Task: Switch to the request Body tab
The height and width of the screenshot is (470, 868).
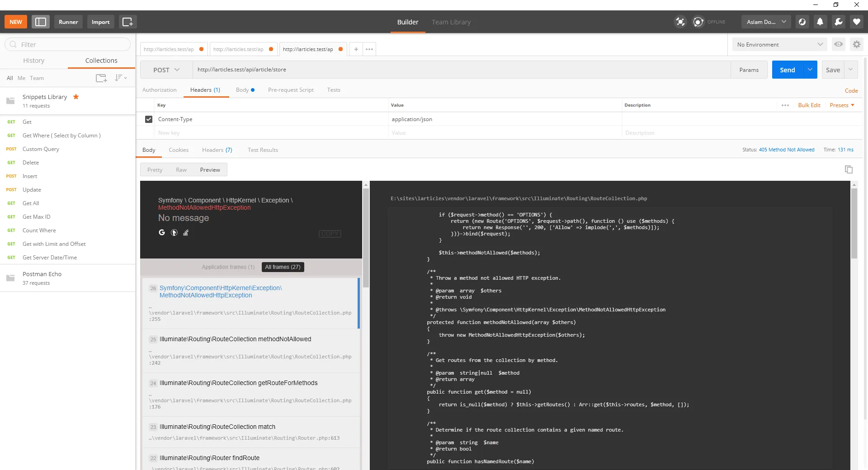Action: click(245, 90)
